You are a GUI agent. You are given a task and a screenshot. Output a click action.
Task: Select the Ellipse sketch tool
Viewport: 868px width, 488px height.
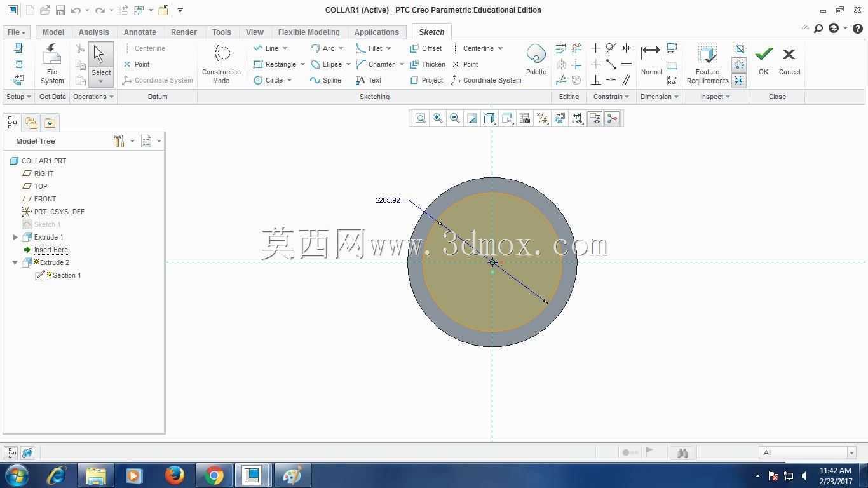(327, 64)
